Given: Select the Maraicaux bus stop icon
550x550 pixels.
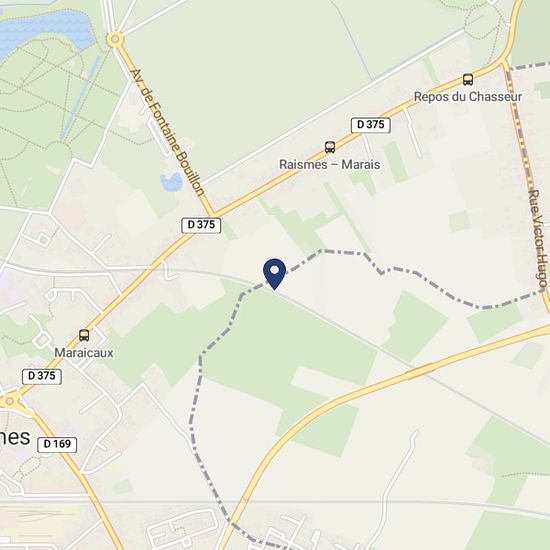Looking at the screenshot, I should pos(84,335).
